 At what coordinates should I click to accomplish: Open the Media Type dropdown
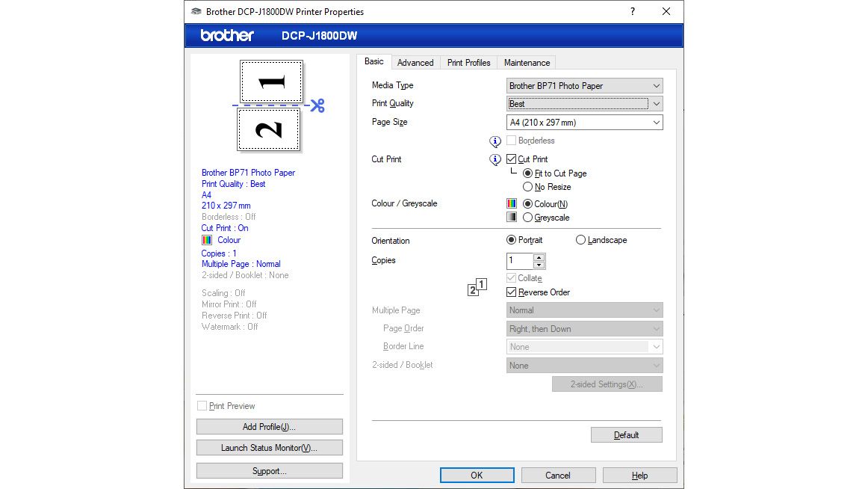tap(585, 86)
